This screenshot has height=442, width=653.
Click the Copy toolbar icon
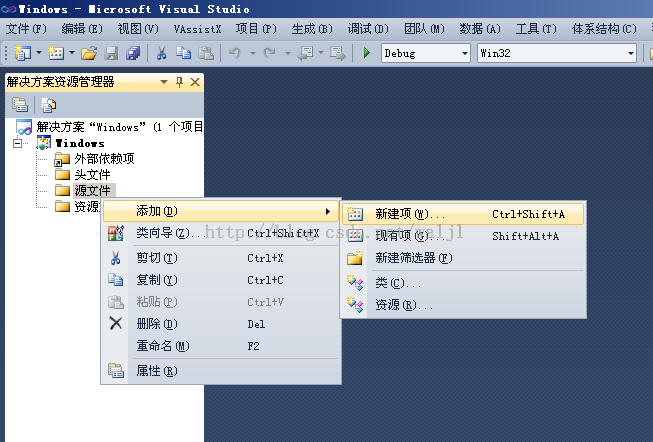tap(183, 53)
